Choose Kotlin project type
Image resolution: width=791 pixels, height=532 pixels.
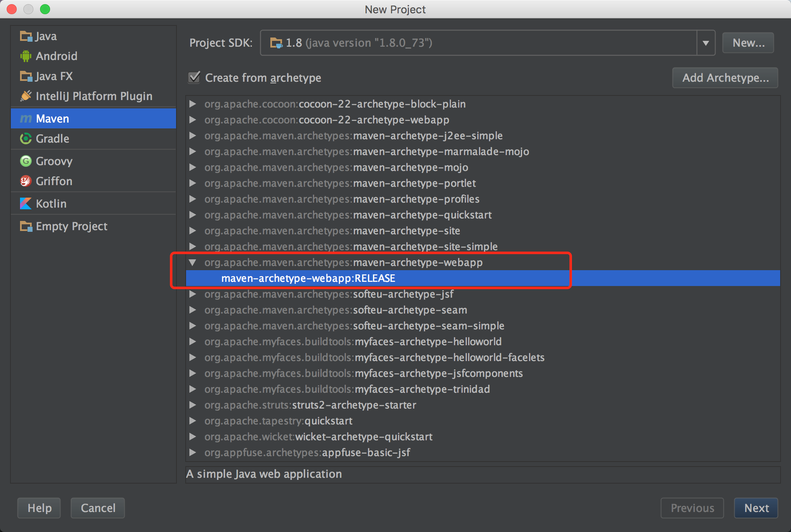coord(93,203)
